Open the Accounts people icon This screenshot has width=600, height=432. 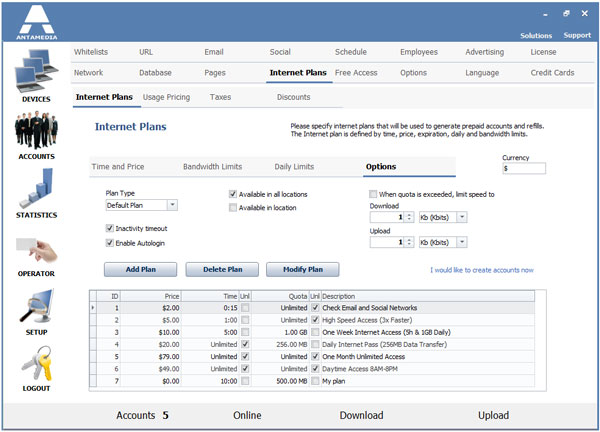point(36,130)
